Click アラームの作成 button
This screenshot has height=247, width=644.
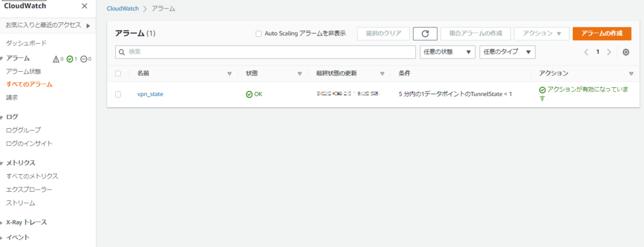[x=602, y=34]
